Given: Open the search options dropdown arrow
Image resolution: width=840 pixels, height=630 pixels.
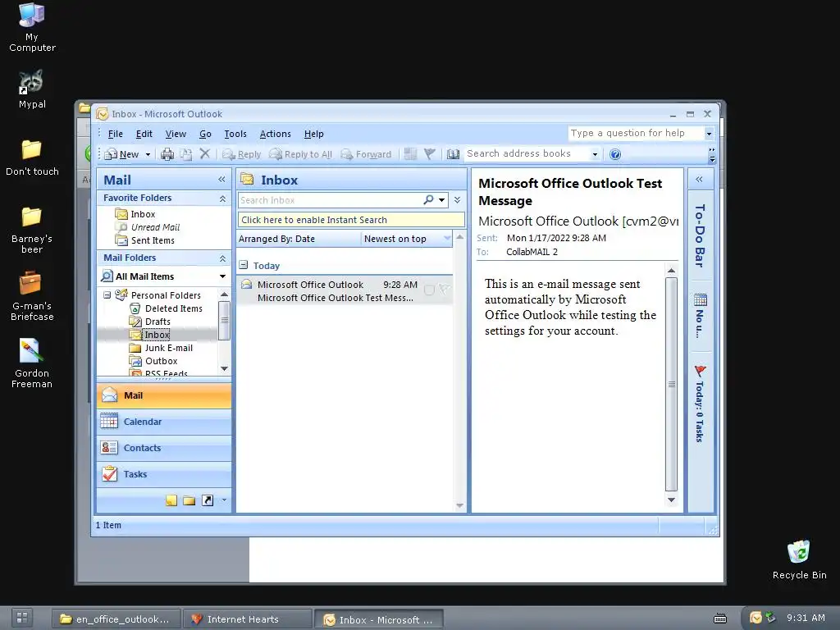Looking at the screenshot, I should (442, 200).
